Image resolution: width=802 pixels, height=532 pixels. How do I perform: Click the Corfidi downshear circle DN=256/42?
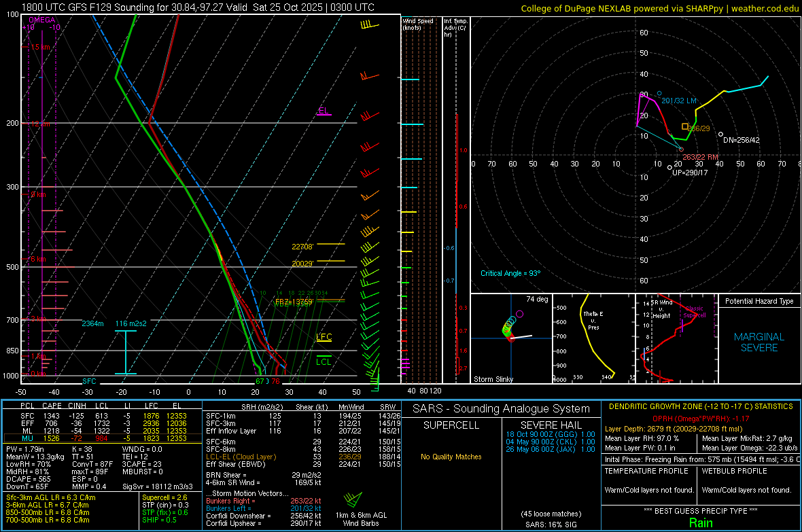click(x=720, y=135)
